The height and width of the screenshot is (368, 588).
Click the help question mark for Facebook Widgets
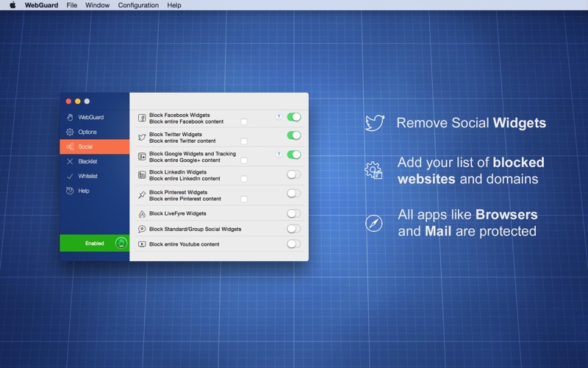(279, 116)
